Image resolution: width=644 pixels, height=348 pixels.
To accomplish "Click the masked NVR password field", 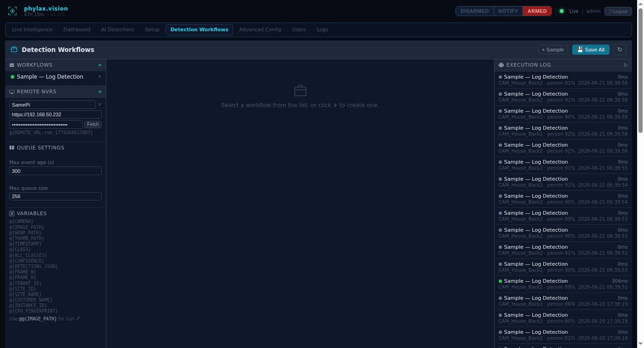I will point(46,125).
